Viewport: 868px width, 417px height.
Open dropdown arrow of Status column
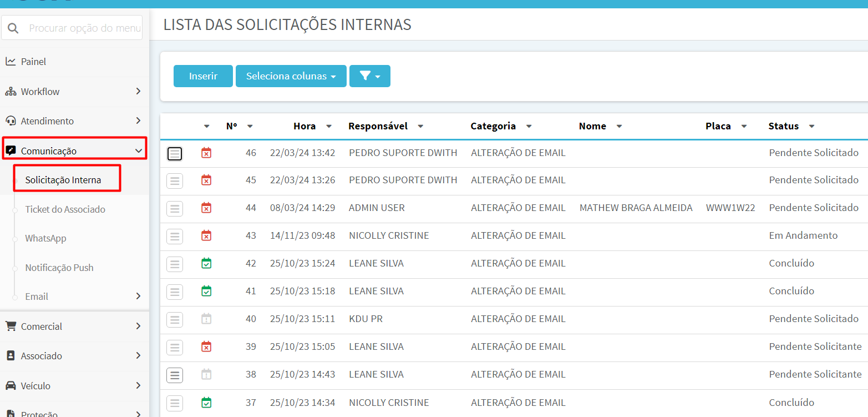click(811, 127)
